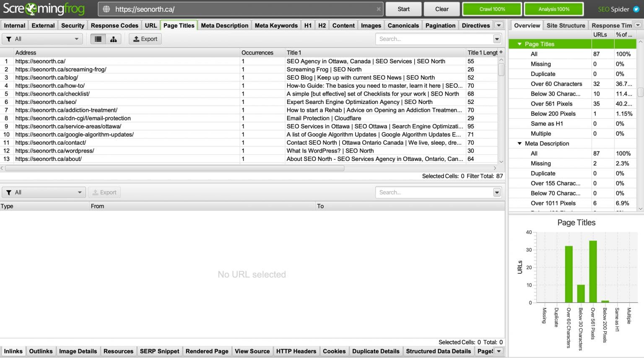Click the green Crawl 100% progress bar
The image size is (644, 358).
click(x=492, y=9)
